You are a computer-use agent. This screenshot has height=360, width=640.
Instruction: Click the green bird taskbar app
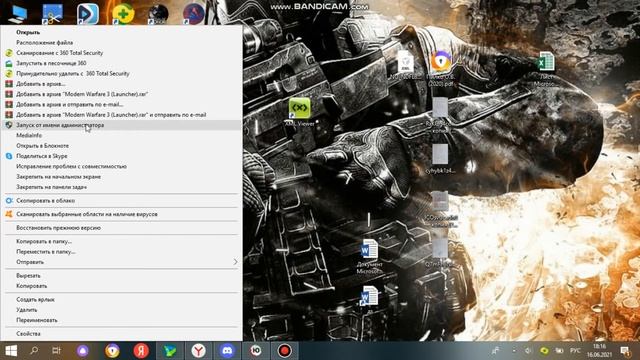coord(170,351)
